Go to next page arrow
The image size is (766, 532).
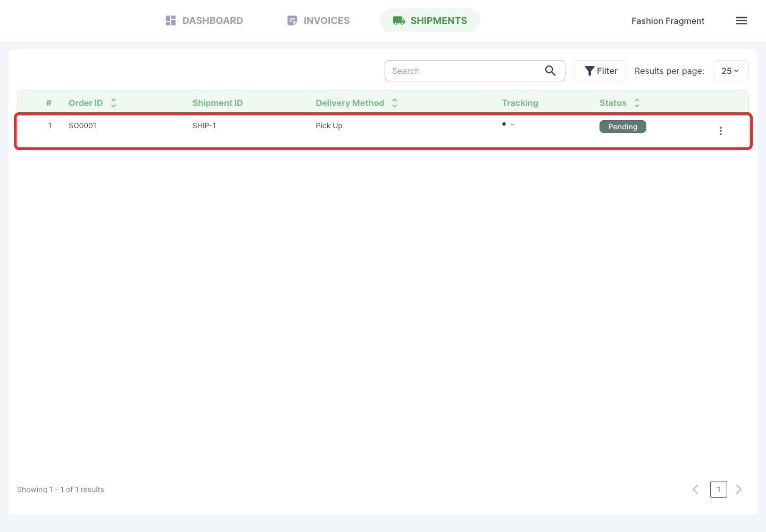739,489
